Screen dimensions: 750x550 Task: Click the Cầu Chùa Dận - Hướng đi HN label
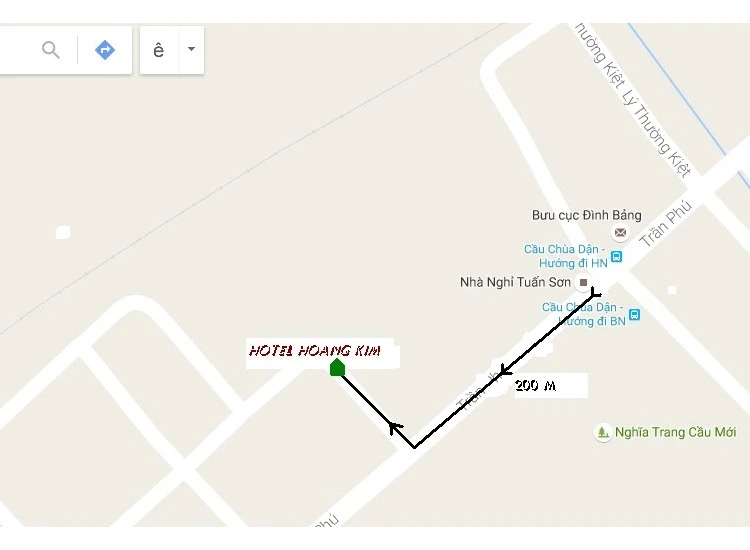point(565,256)
